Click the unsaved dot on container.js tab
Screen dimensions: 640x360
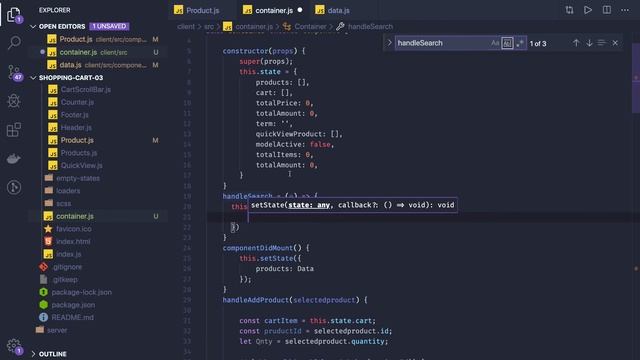[300, 10]
